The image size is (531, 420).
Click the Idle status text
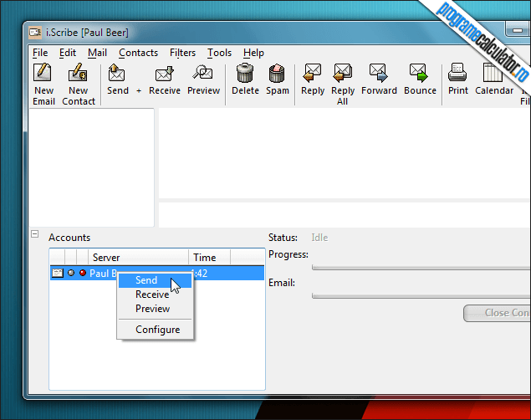coord(319,238)
